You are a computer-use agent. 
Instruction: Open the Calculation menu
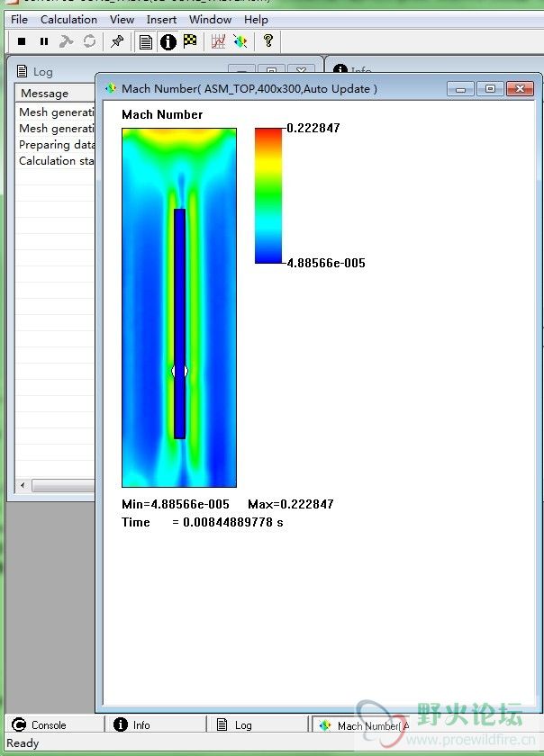[x=68, y=20]
